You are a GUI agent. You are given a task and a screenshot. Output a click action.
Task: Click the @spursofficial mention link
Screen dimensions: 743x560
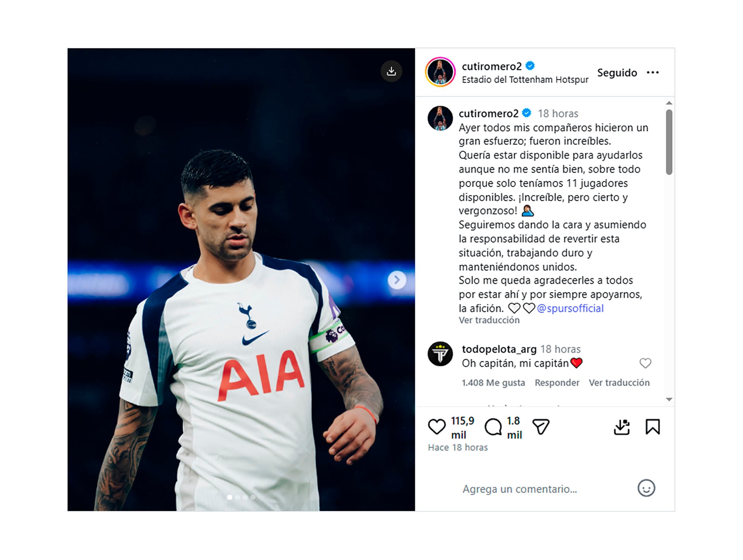(570, 308)
